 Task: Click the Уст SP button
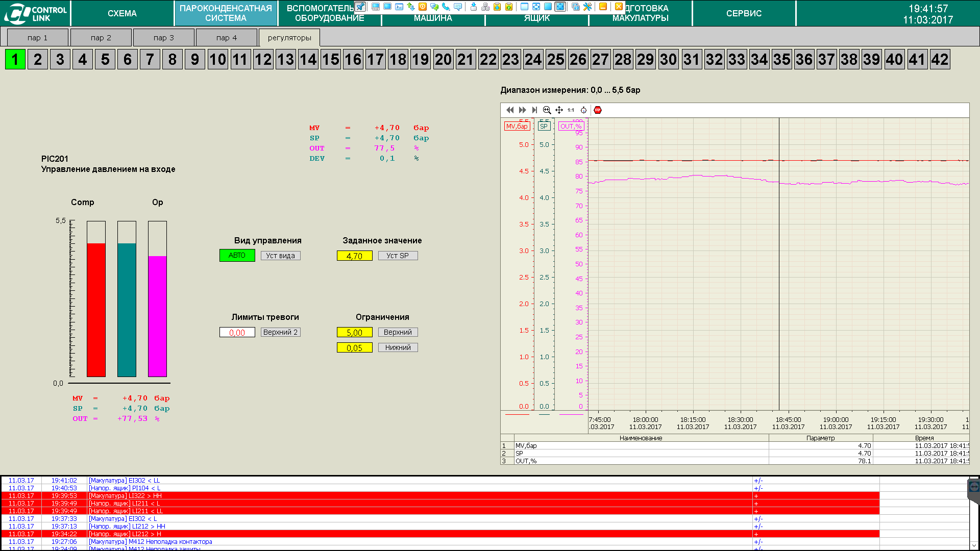(x=398, y=256)
